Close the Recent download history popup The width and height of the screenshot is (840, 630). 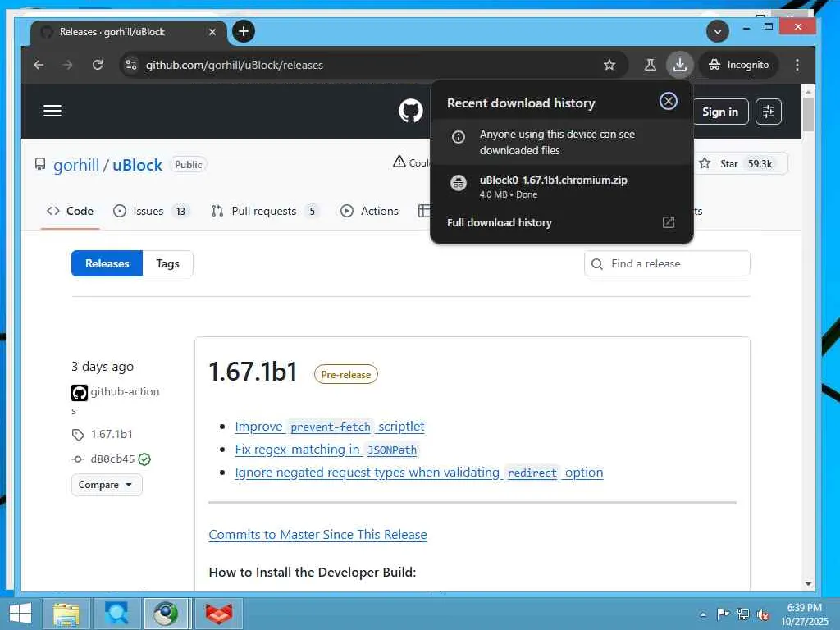click(x=668, y=101)
